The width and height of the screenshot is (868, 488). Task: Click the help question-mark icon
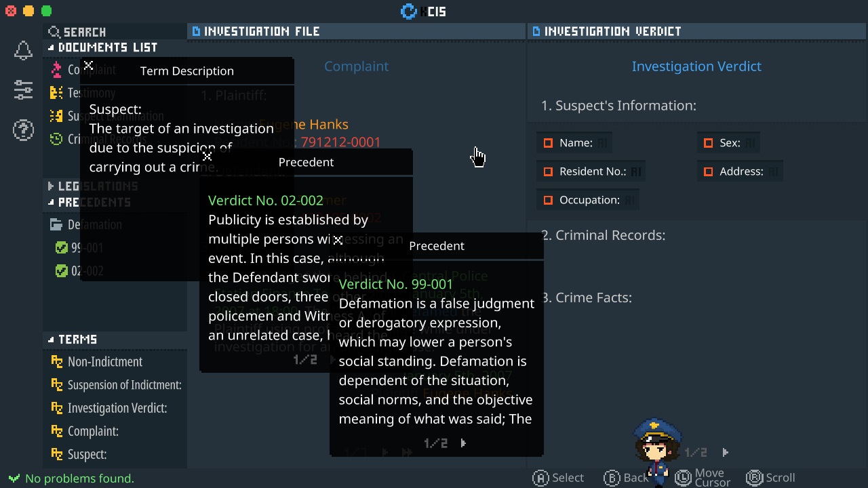23,130
